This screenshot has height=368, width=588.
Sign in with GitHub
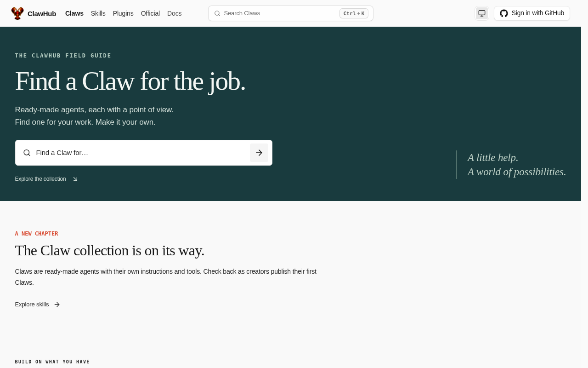532,13
